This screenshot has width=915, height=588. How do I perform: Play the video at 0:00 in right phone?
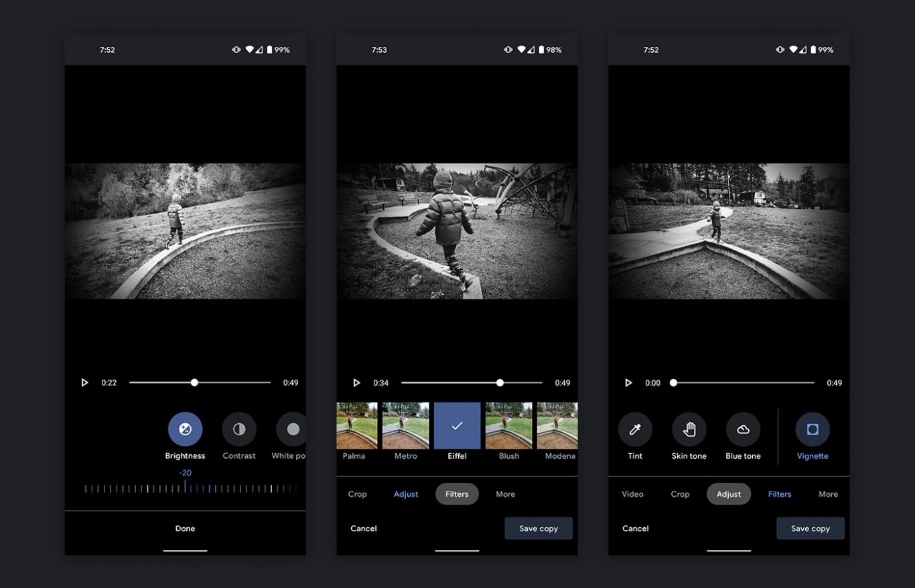tap(628, 383)
